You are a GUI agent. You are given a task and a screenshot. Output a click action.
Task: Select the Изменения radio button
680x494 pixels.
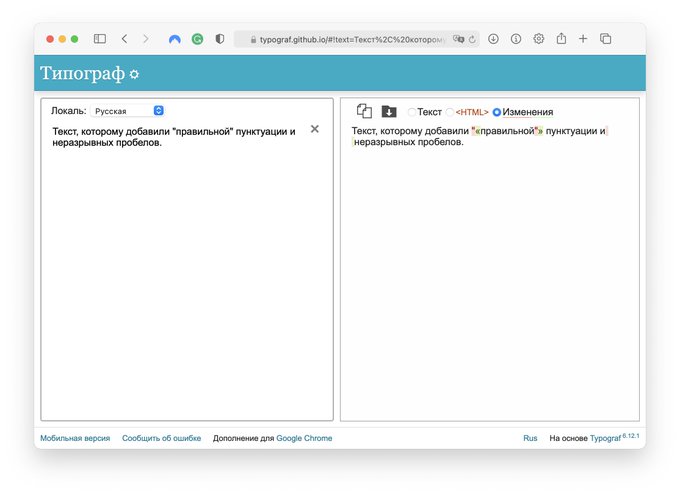click(x=497, y=112)
